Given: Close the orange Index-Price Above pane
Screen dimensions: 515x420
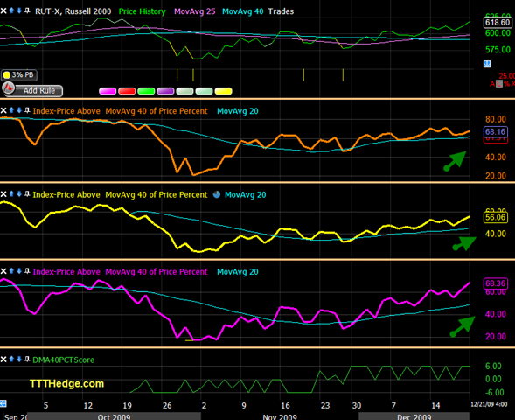Looking at the screenshot, I should (3, 110).
